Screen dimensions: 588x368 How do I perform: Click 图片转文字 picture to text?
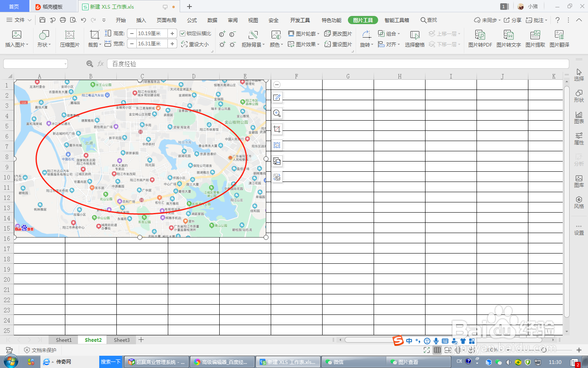(509, 39)
